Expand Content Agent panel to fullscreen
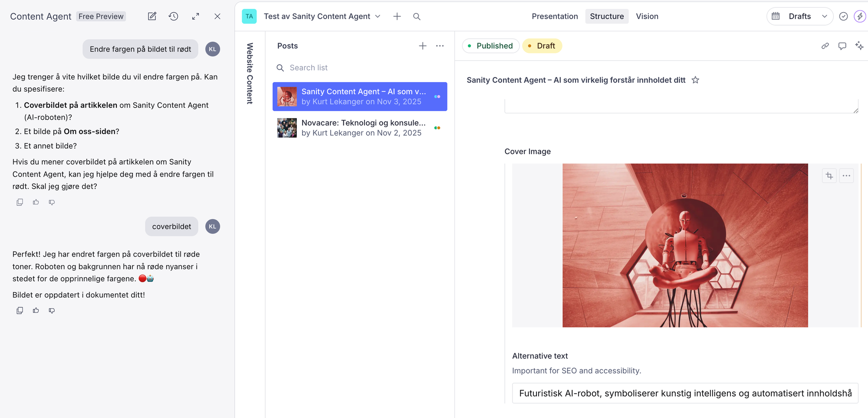 (196, 16)
